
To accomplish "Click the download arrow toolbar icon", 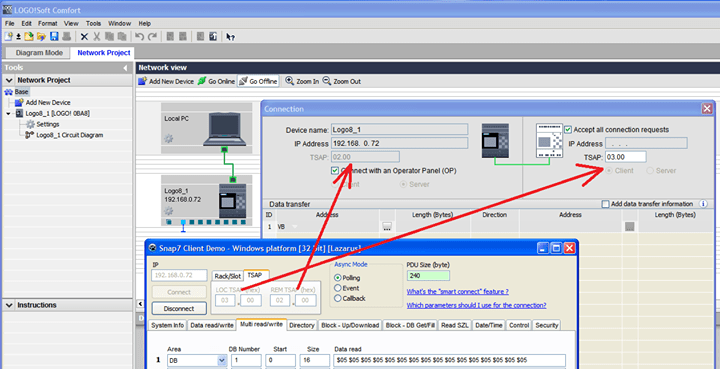I will 18,37.
